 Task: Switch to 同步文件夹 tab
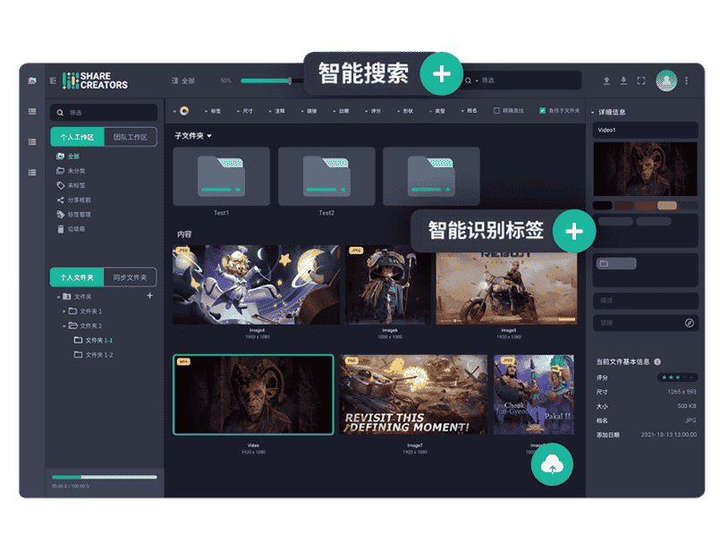(131, 277)
